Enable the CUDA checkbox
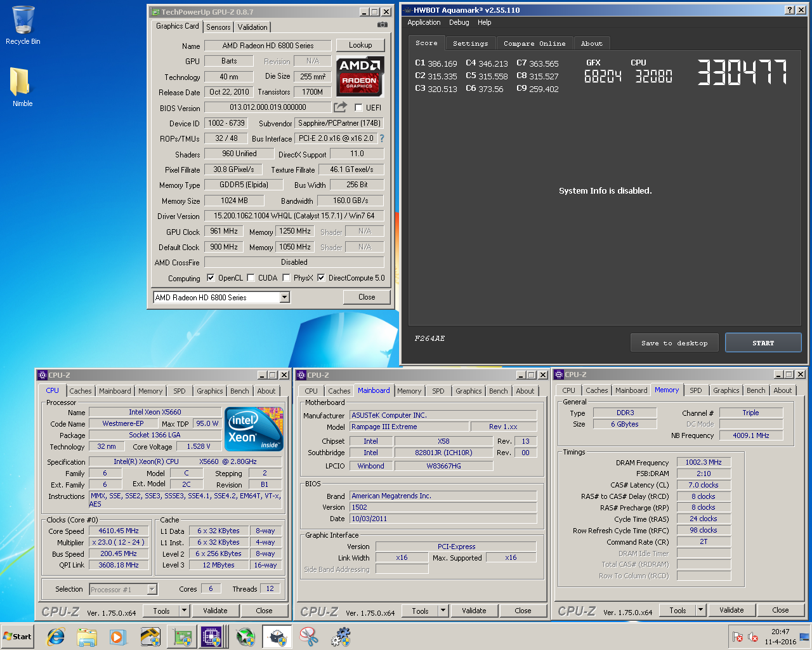The width and height of the screenshot is (812, 650). (x=251, y=278)
